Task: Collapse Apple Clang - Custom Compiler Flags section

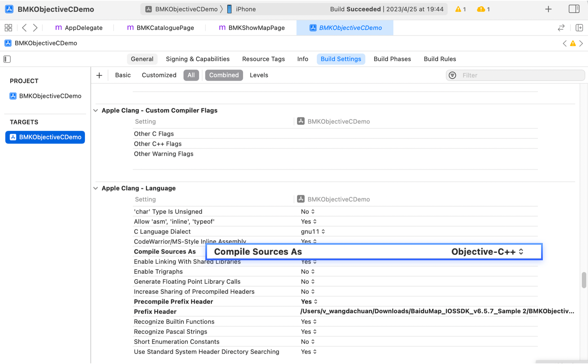Action: 96,111
